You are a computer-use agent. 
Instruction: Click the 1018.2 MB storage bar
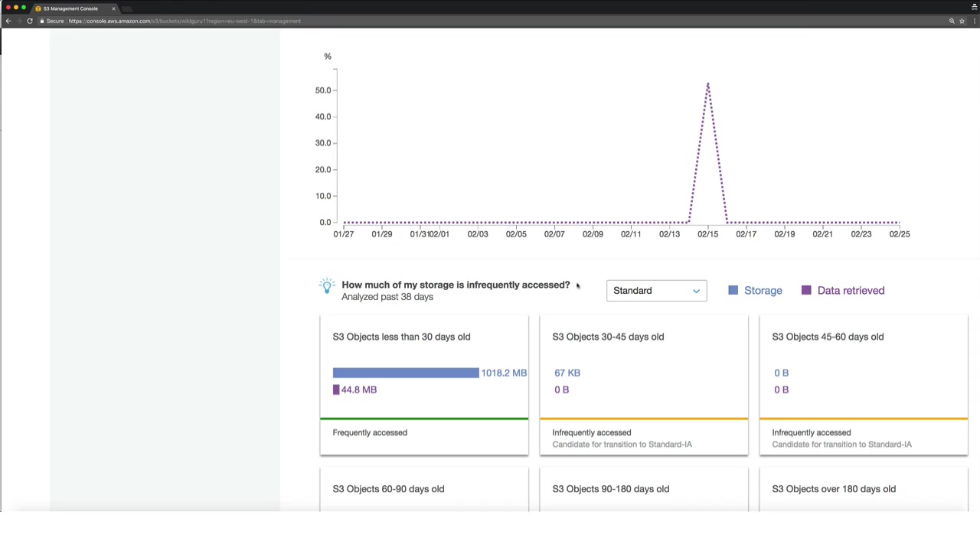click(406, 373)
